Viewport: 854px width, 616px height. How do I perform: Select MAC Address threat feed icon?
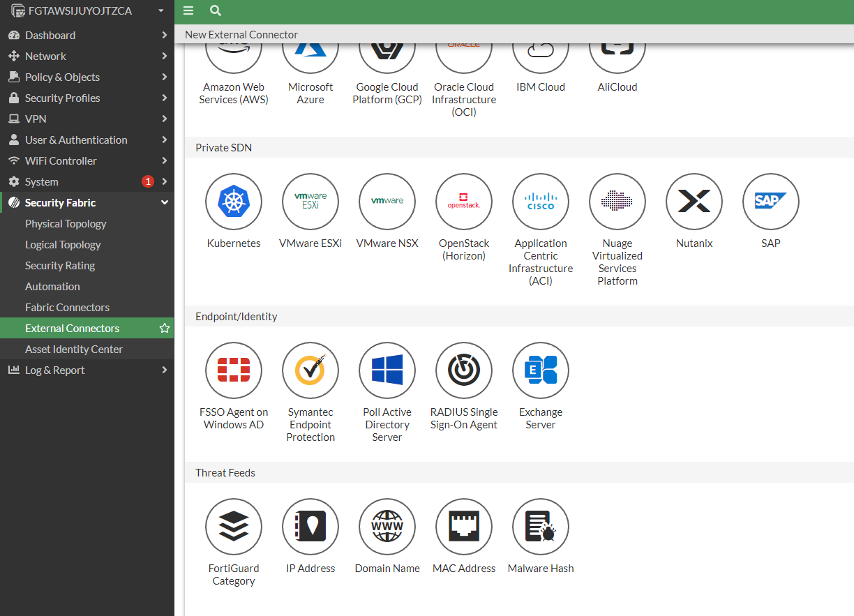point(464,527)
